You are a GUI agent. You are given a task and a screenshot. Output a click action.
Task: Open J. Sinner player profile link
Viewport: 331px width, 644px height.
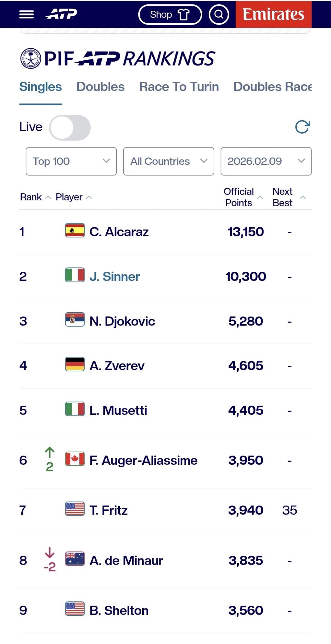[x=115, y=277]
